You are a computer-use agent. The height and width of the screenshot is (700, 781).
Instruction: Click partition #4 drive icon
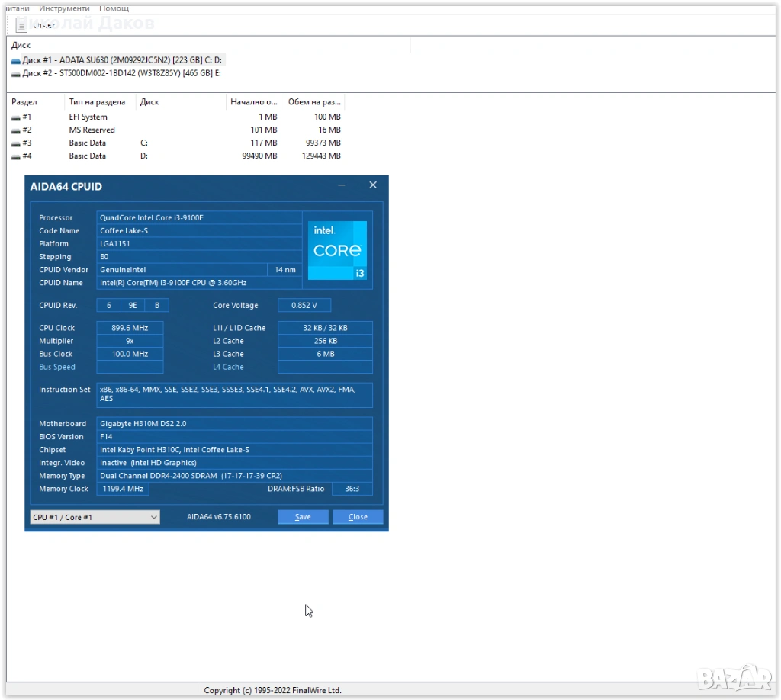tap(16, 156)
